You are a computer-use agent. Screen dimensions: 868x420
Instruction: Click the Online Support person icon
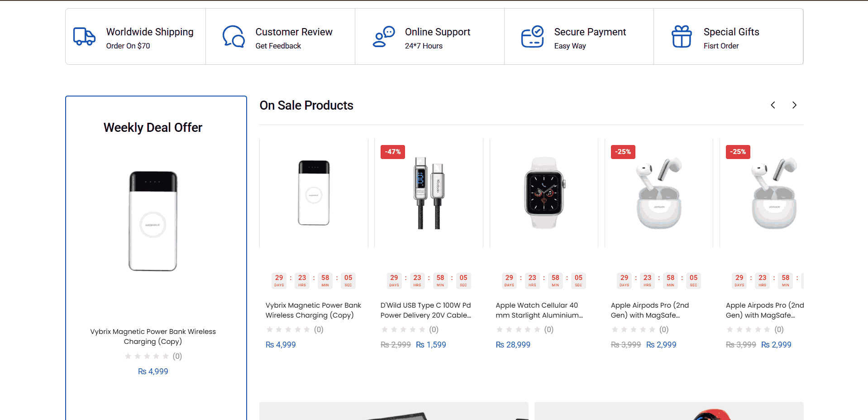pos(383,37)
